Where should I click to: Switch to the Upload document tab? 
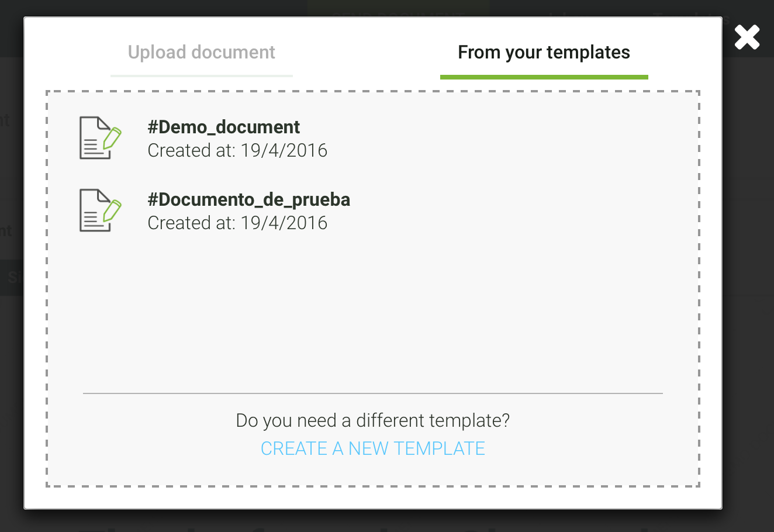pyautogui.click(x=202, y=53)
